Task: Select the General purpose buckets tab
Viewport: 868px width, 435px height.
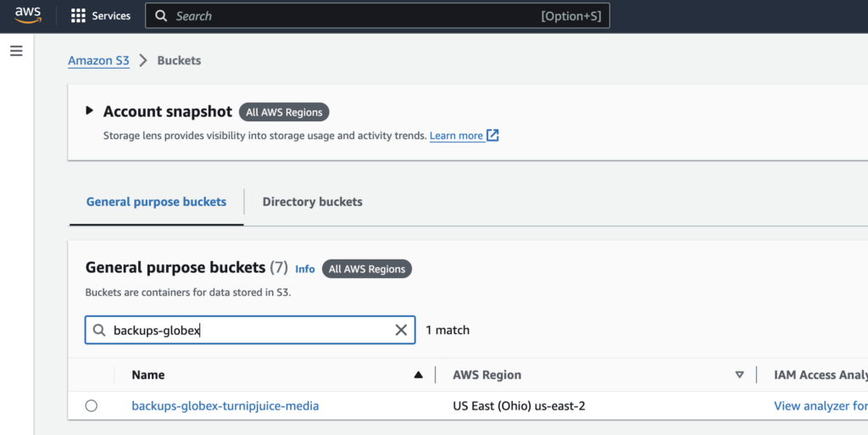Action: pyautogui.click(x=156, y=202)
